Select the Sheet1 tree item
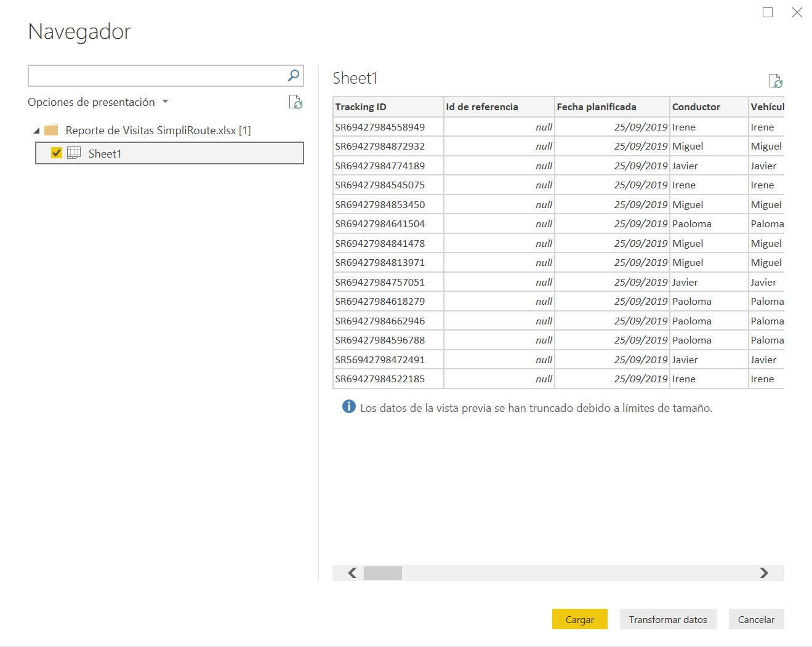812x647 pixels. pos(105,153)
